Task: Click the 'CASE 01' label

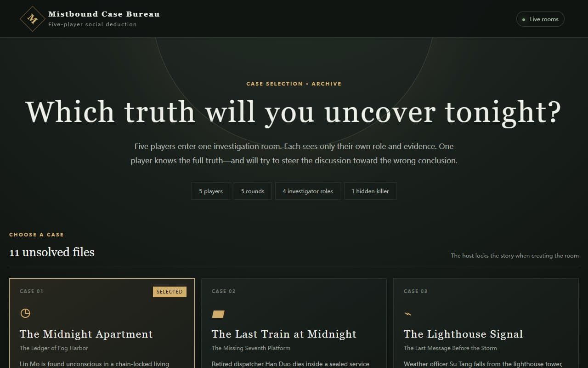Action: point(31,291)
